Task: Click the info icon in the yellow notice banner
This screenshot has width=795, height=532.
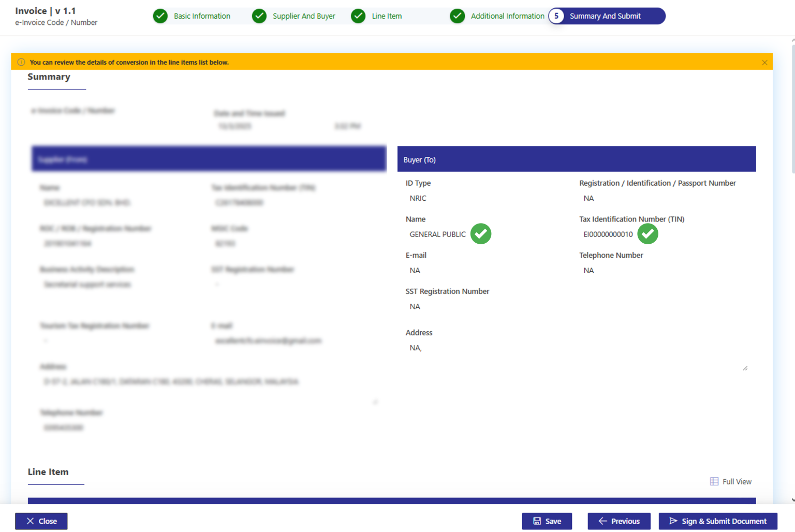Action: [x=21, y=62]
